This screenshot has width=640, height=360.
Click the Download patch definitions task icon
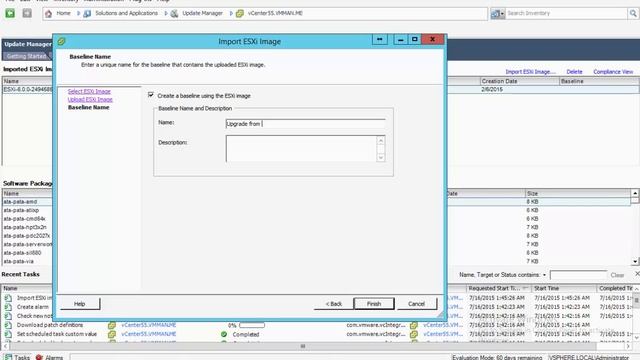(x=8, y=325)
